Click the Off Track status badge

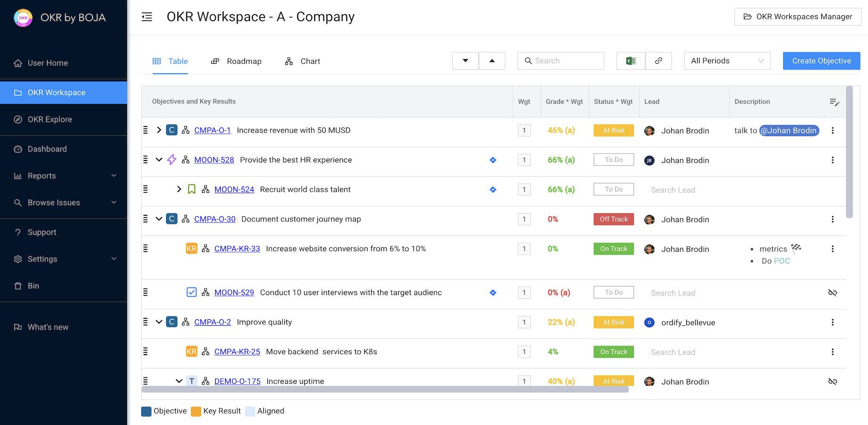[x=613, y=219]
